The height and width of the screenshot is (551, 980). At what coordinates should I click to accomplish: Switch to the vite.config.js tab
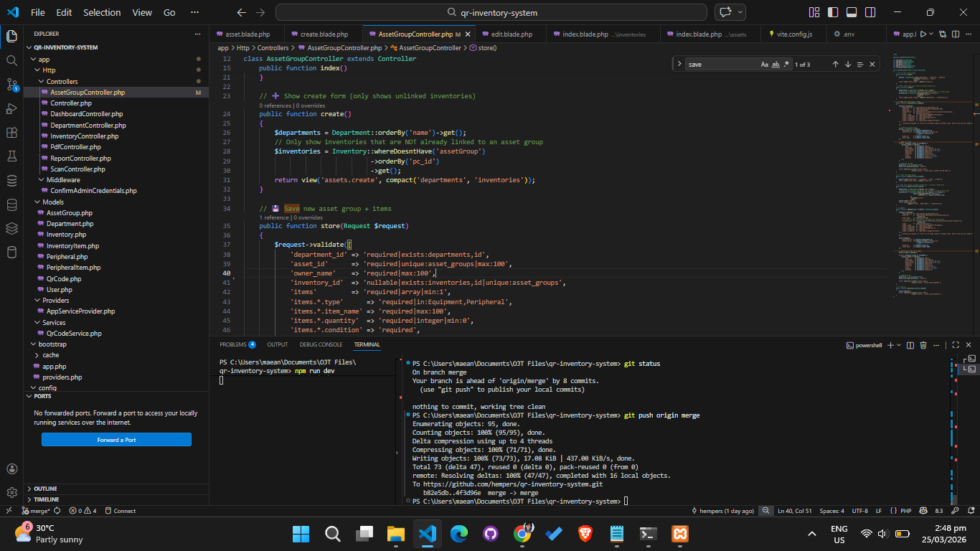tap(794, 34)
